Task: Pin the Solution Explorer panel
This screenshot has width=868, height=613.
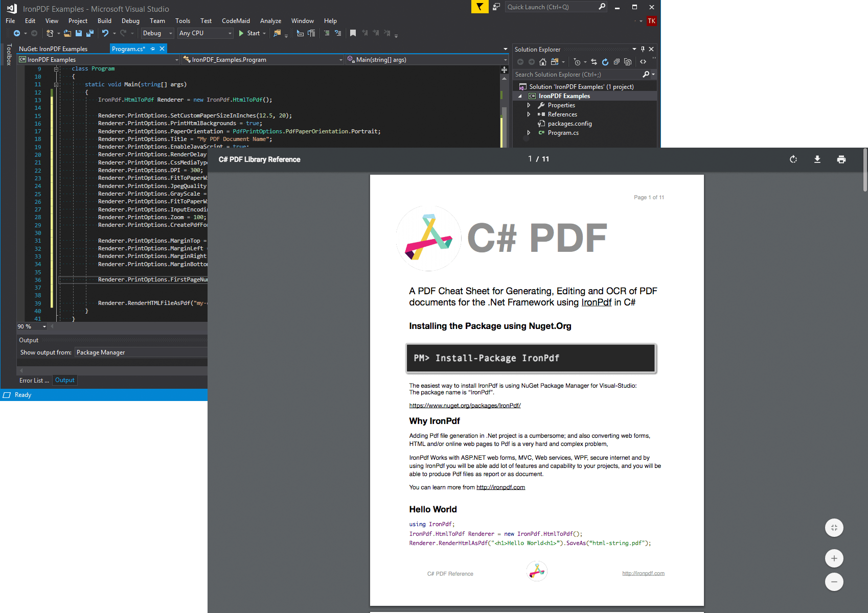Action: pos(643,49)
